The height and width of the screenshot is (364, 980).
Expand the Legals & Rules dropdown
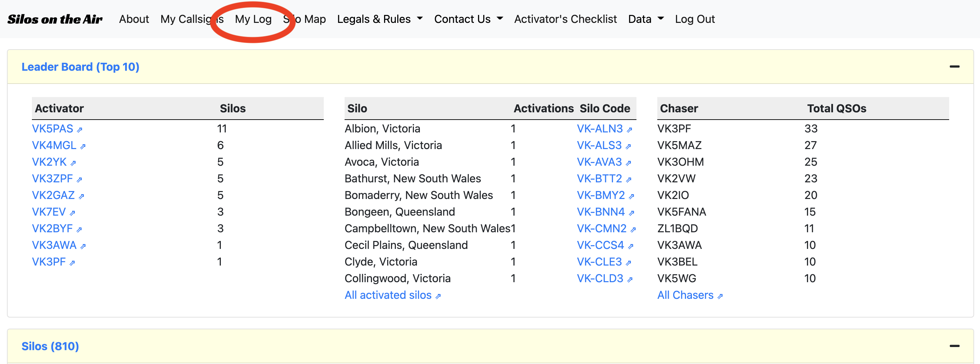[379, 19]
